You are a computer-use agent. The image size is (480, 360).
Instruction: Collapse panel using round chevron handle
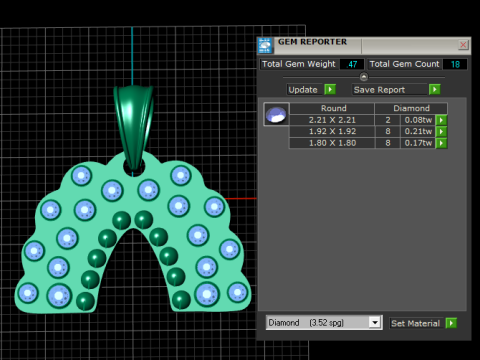coord(364,77)
